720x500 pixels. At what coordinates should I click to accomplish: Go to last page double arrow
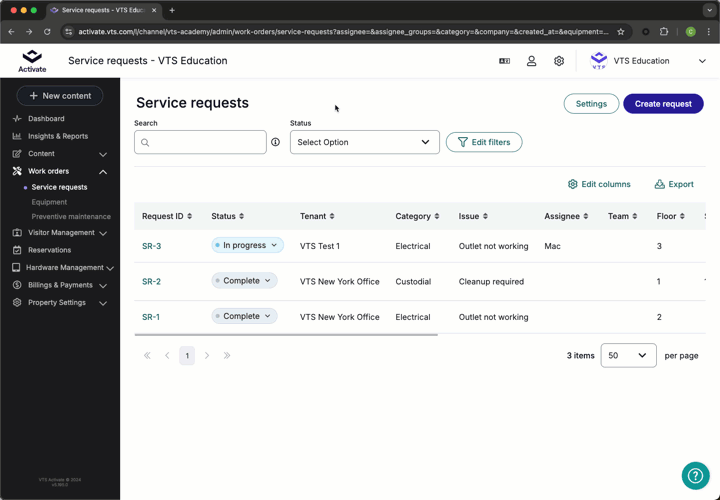click(x=227, y=355)
